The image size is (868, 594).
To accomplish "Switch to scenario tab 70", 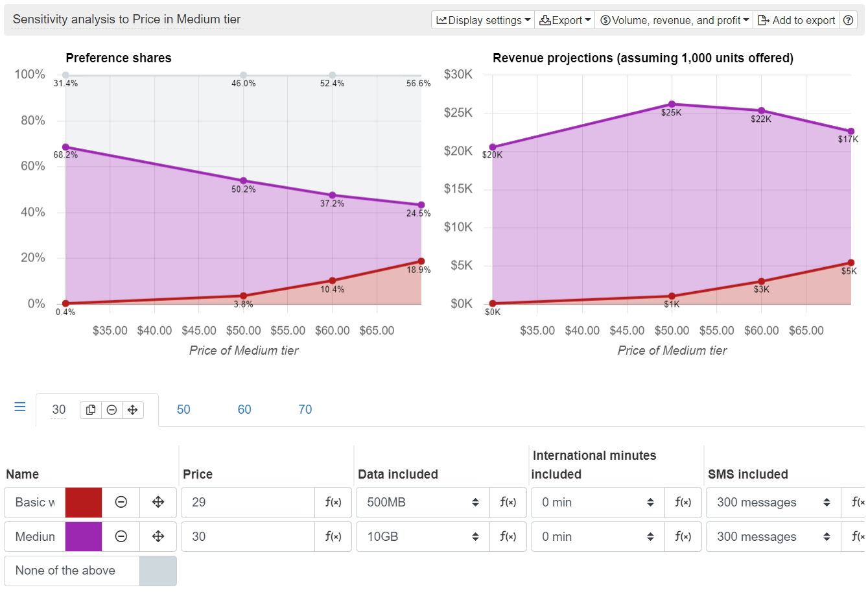I will [x=305, y=410].
